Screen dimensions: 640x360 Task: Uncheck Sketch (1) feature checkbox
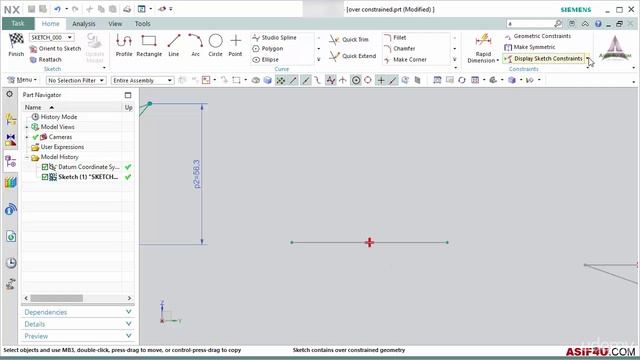(45, 177)
